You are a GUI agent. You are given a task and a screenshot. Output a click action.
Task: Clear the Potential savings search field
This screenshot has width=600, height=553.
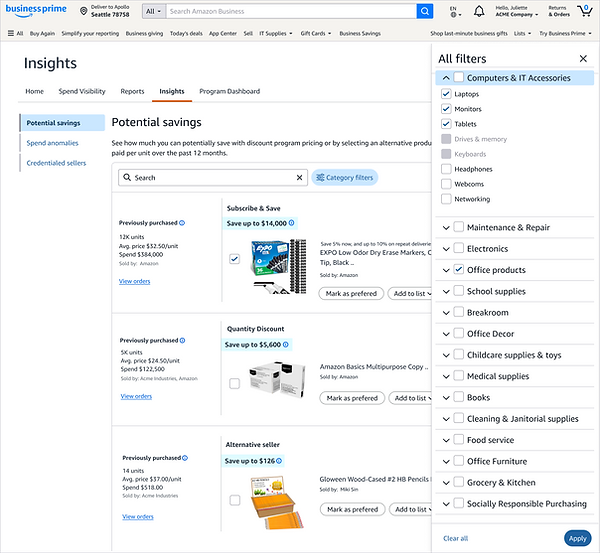click(299, 178)
